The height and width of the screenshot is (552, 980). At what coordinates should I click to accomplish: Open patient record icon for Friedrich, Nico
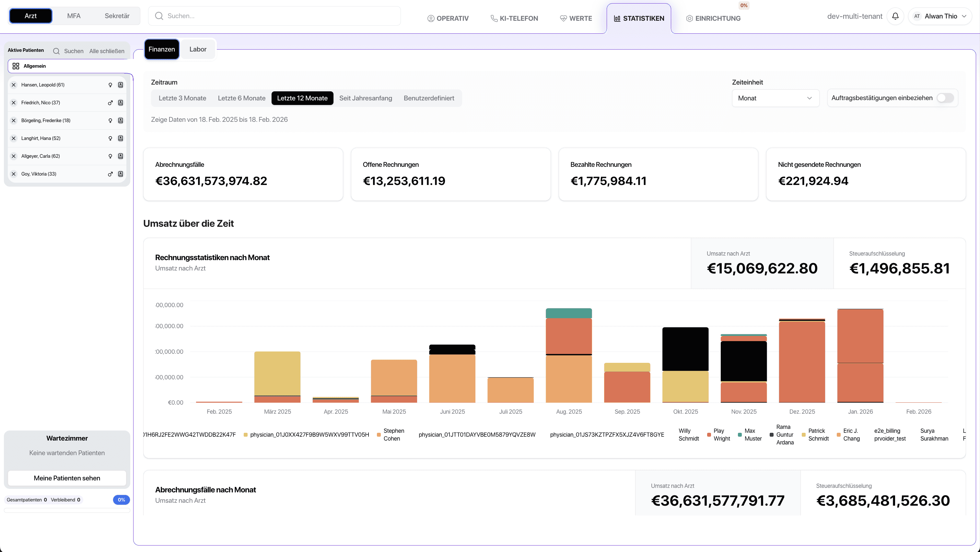[121, 103]
